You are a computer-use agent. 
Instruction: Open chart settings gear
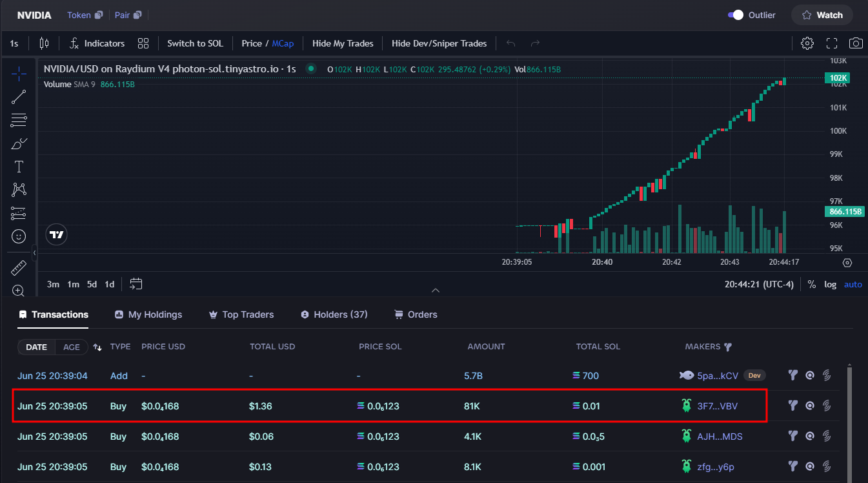(x=807, y=43)
